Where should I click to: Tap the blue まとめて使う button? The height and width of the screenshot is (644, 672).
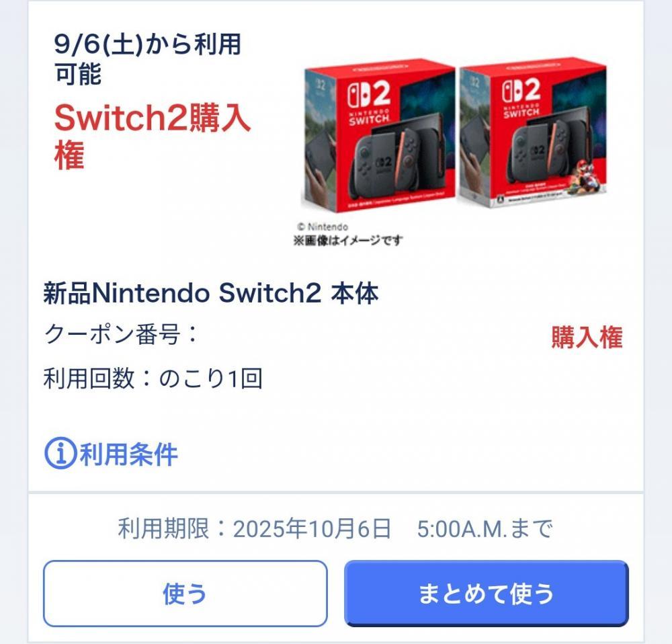[487, 594]
